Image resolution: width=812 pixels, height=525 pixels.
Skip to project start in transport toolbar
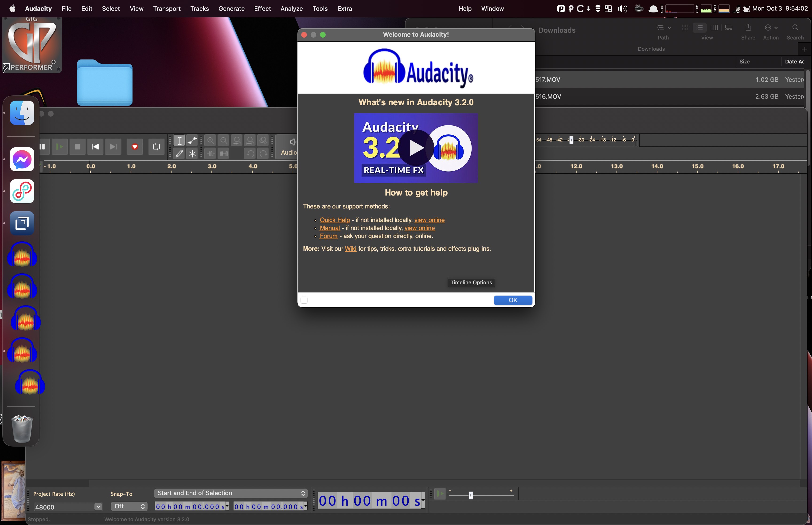pyautogui.click(x=95, y=146)
